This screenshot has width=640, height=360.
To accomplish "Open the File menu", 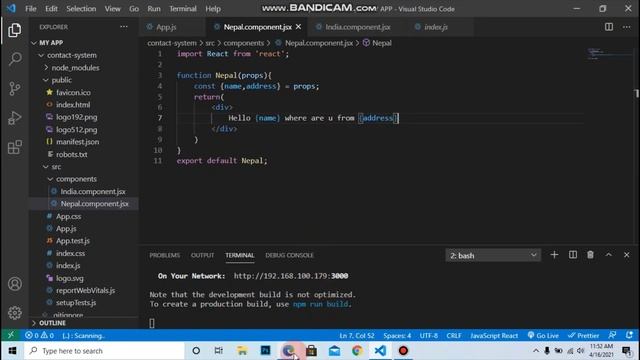I will coord(31,9).
